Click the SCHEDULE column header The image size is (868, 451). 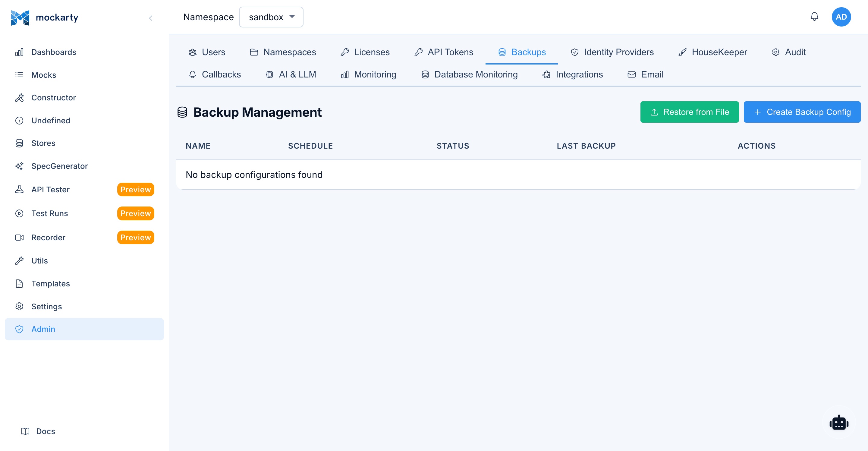click(310, 146)
